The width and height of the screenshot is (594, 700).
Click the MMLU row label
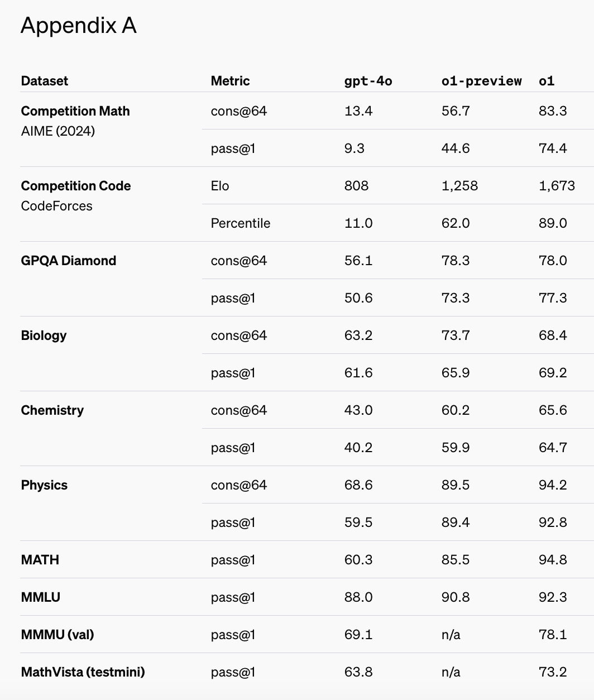point(41,597)
